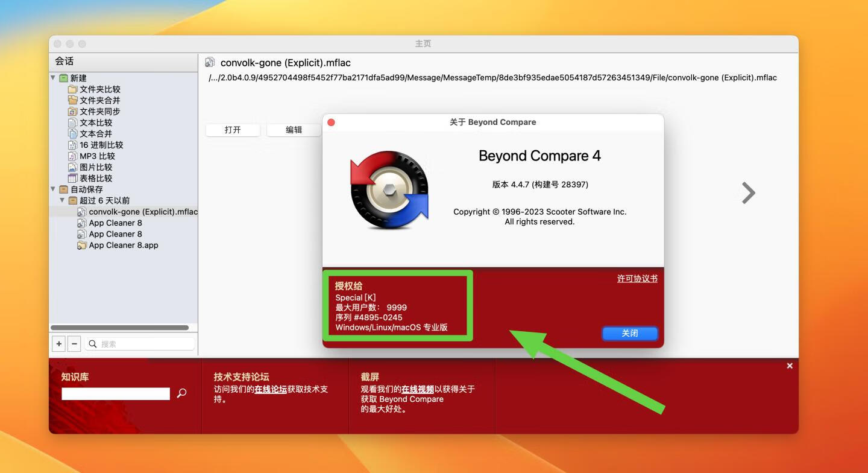This screenshot has height=473, width=868.
Task: Select the 16 进制比较 session icon
Action: click(72, 145)
